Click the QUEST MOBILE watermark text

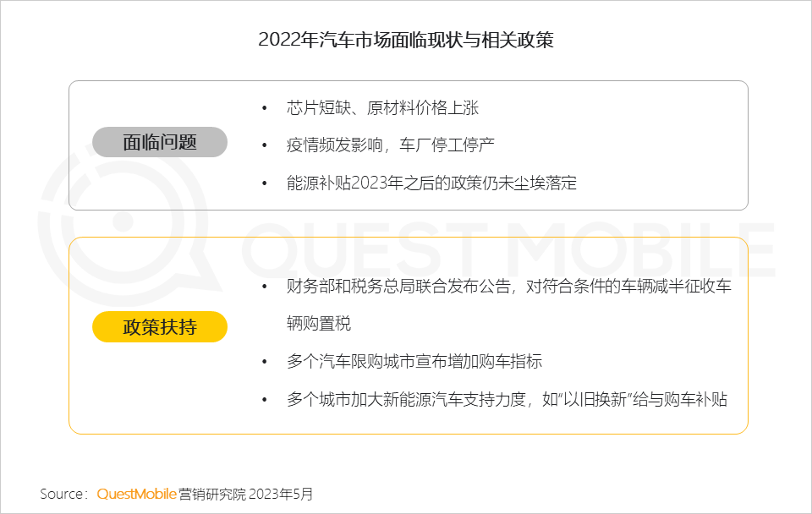[x=508, y=249]
